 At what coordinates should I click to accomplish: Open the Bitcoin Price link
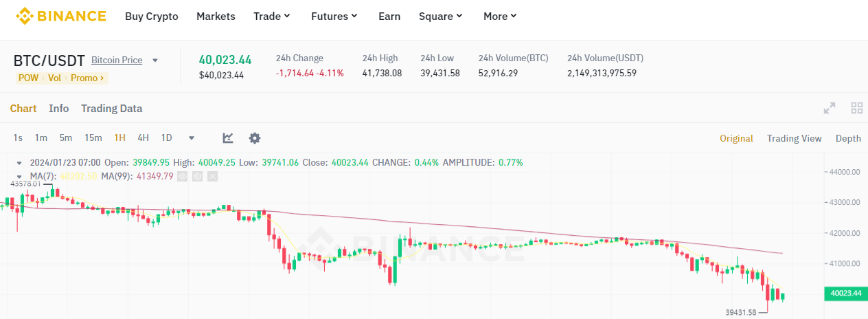117,60
